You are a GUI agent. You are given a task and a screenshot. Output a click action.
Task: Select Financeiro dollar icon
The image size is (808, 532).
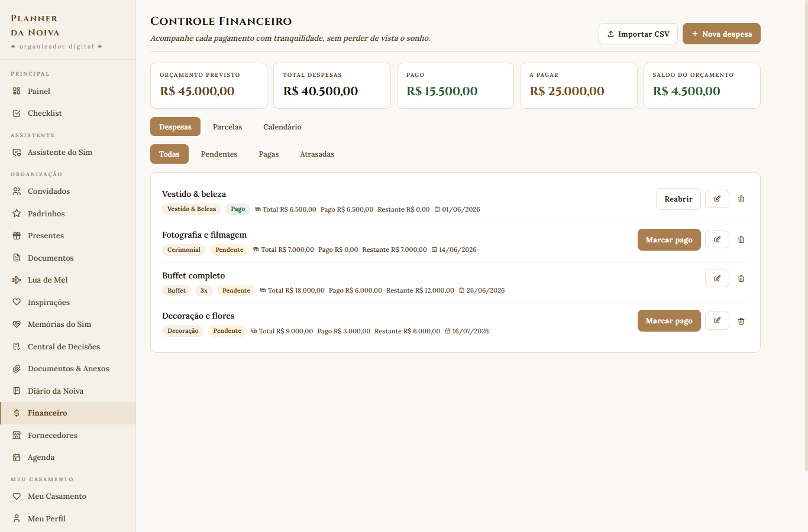tap(17, 413)
